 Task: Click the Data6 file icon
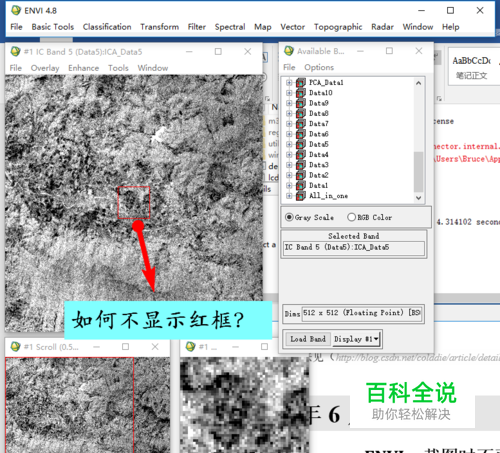click(x=301, y=134)
